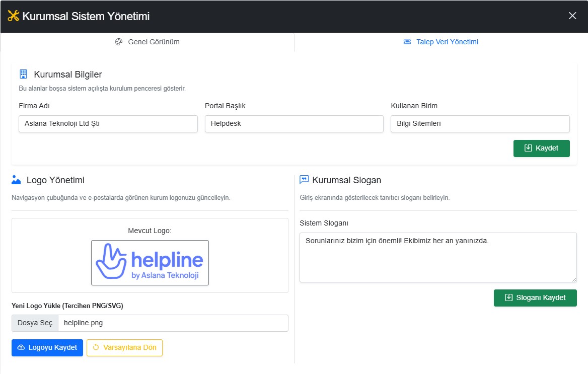The height and width of the screenshot is (374, 588).
Task: Focus the Firma Adı input field
Action: point(108,124)
